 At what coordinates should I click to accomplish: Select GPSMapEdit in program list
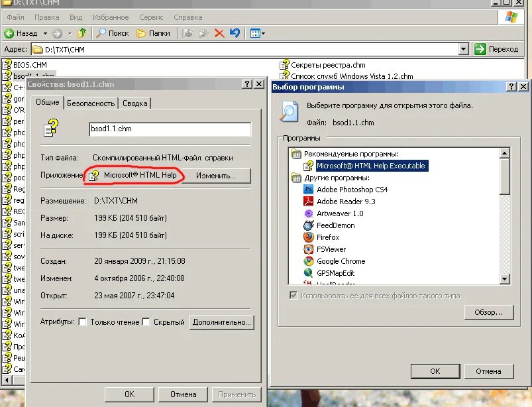tap(335, 272)
